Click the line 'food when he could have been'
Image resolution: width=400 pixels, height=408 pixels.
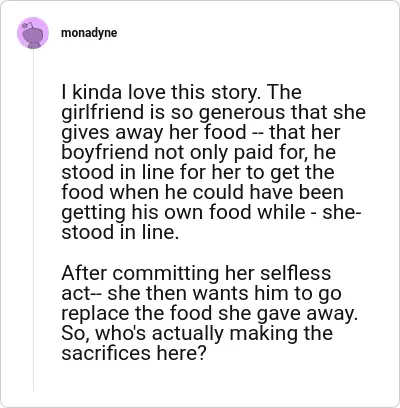(x=202, y=192)
